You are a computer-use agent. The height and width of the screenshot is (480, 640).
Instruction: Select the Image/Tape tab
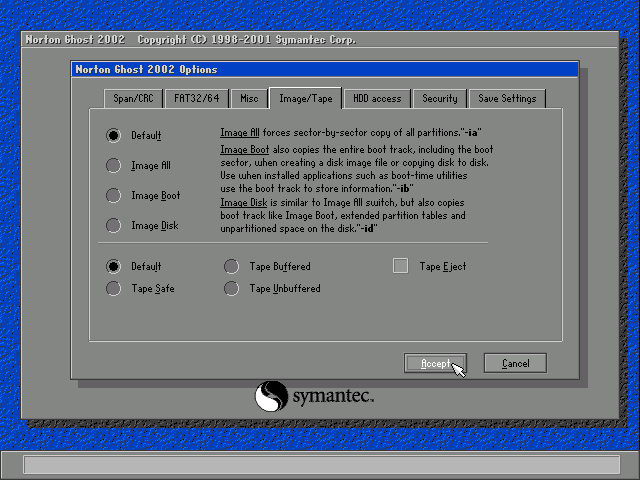[x=306, y=98]
